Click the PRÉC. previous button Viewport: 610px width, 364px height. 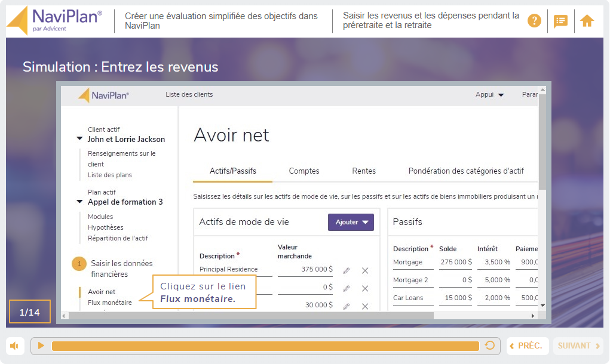tap(528, 346)
